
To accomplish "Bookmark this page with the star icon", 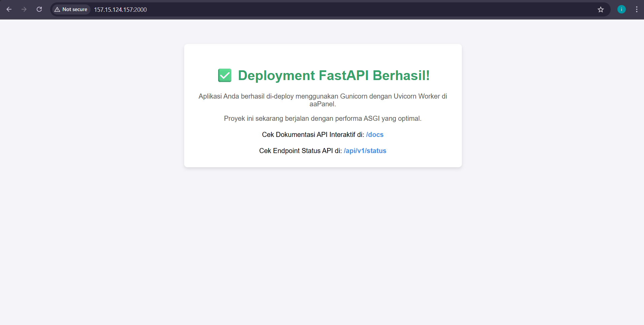I will tap(601, 9).
